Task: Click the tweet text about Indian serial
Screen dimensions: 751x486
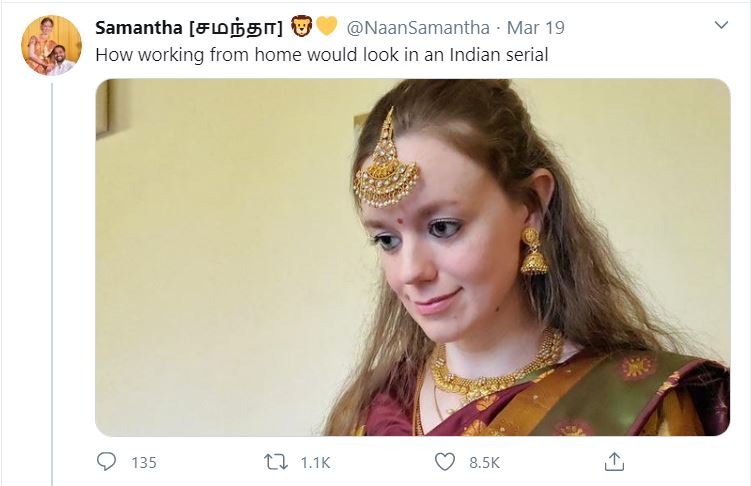Action: coord(321,54)
